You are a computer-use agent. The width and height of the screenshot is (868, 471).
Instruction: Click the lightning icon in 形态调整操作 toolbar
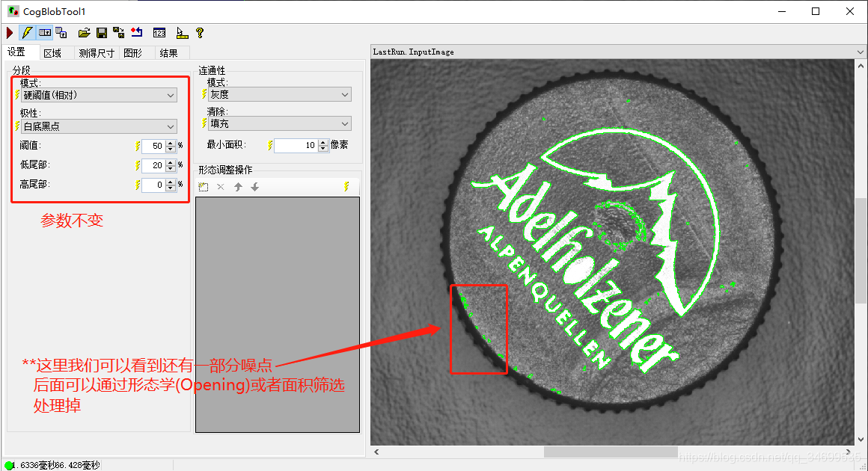point(346,186)
